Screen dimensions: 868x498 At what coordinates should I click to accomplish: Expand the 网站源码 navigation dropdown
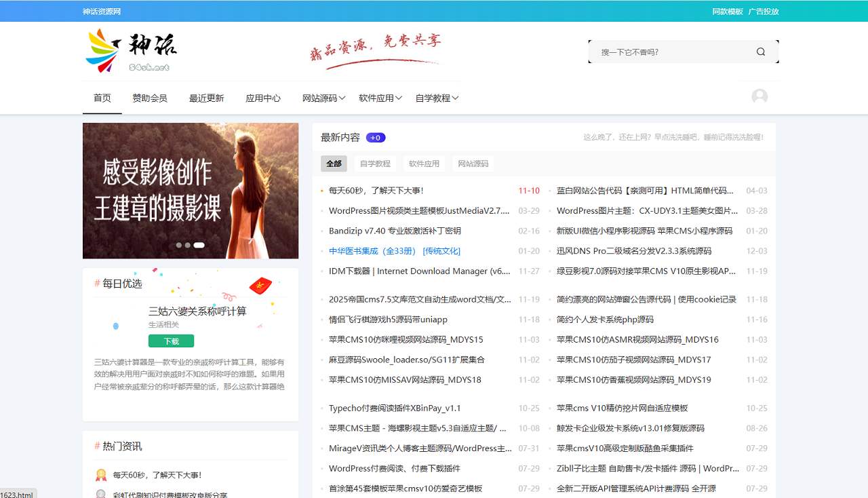[320, 98]
